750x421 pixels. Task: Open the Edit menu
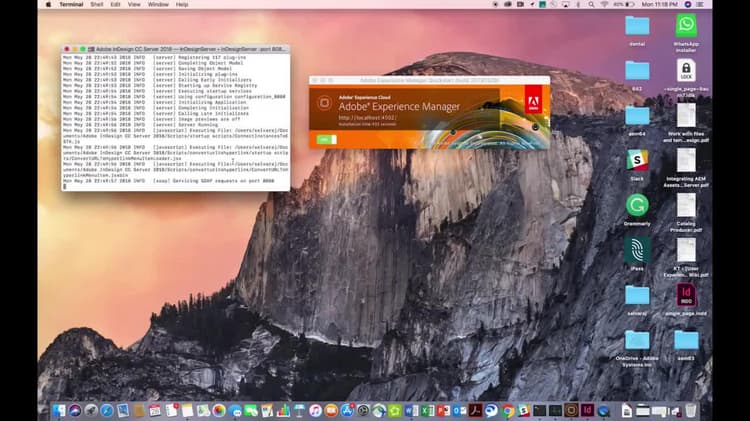[x=115, y=4]
